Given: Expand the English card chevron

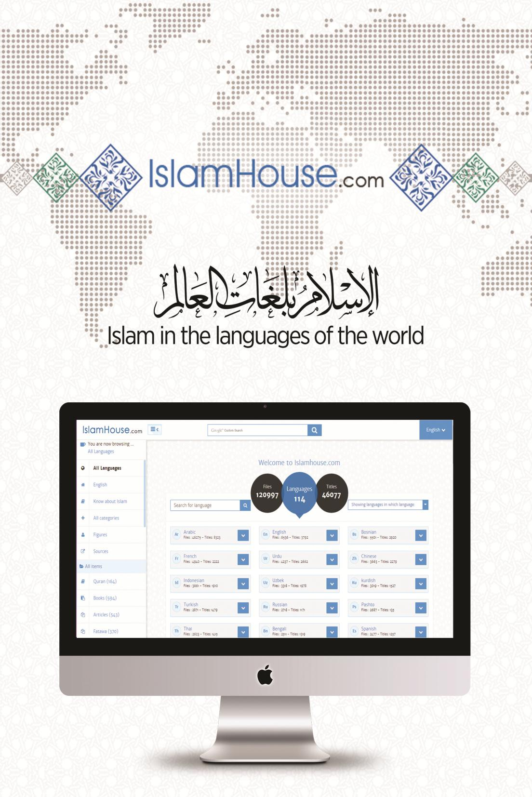Looking at the screenshot, I should point(332,535).
